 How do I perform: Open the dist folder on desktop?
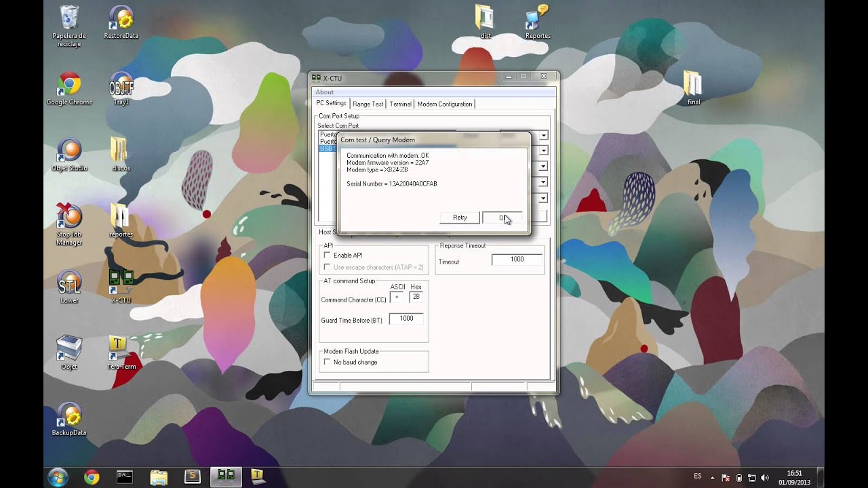point(485,23)
